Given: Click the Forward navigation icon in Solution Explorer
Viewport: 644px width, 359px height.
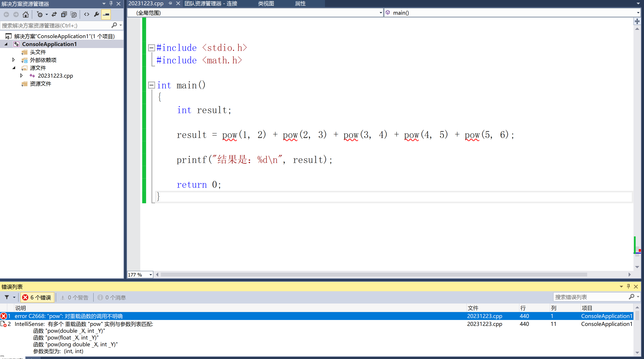Looking at the screenshot, I should (16, 14).
